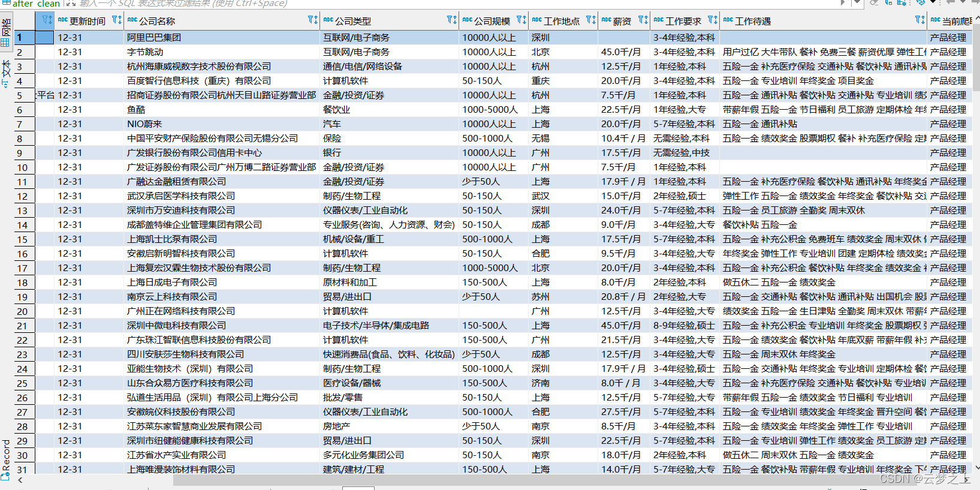This screenshot has width=980, height=490.
Task: Switch to the 文本 text view tab
Action: (6, 74)
